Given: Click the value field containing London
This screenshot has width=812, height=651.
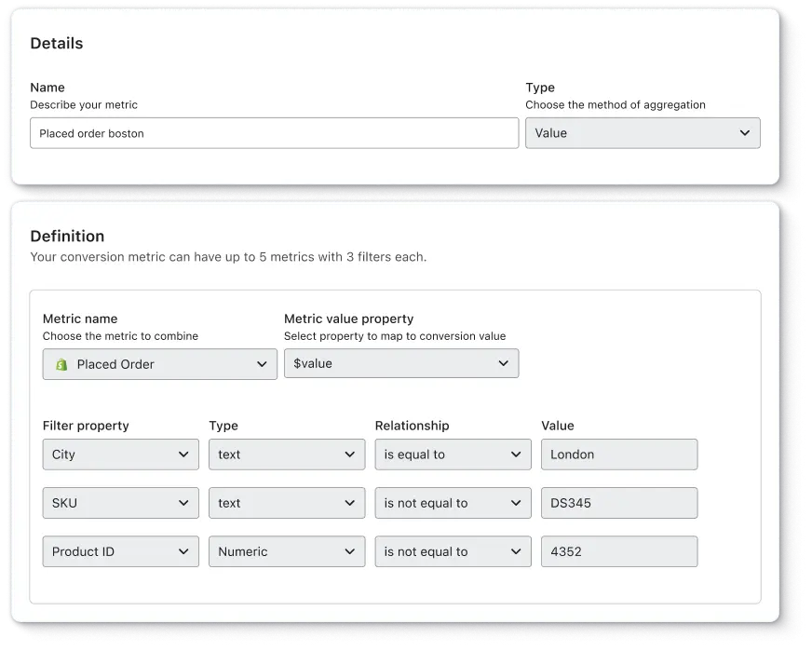Looking at the screenshot, I should coord(619,454).
